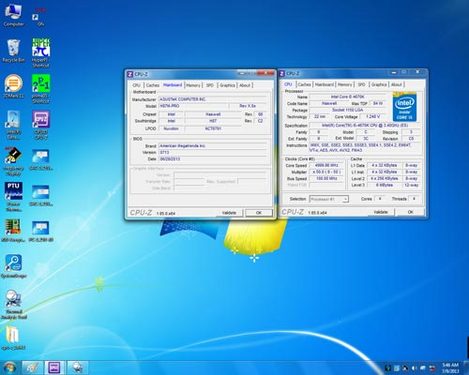Open the purple CPU-Z taskbar button
469x375 pixels.
pyautogui.click(x=54, y=367)
